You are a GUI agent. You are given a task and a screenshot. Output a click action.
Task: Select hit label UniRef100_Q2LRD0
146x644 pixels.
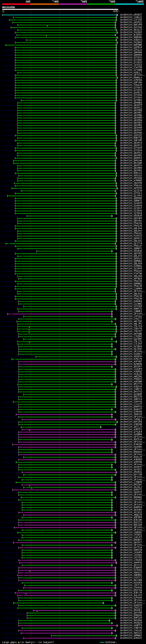[x=131, y=339]
